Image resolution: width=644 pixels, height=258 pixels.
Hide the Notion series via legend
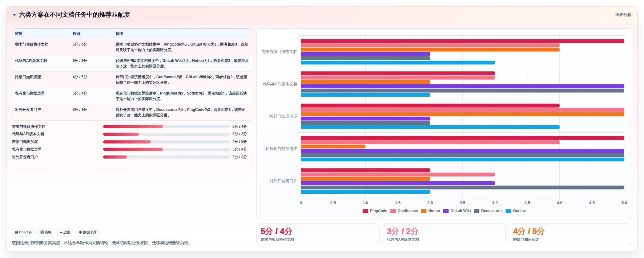pyautogui.click(x=430, y=211)
